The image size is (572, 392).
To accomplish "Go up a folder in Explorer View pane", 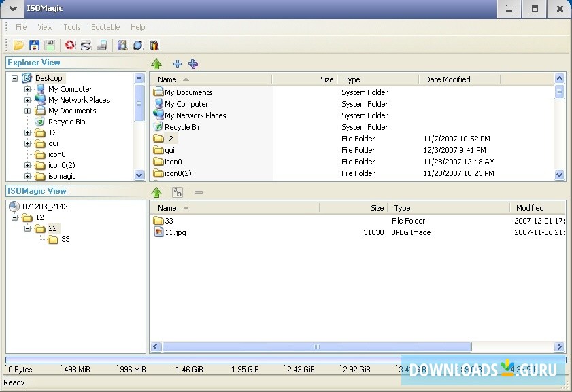I will coord(156,64).
